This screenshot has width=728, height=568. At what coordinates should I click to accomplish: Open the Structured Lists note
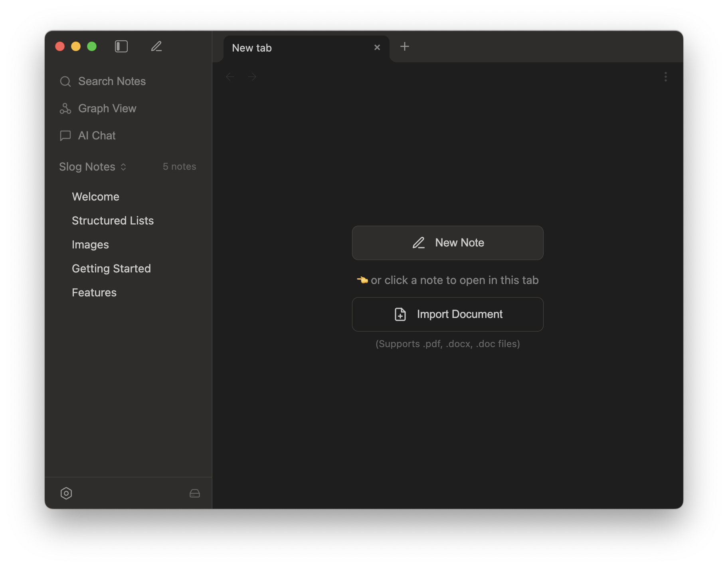pyautogui.click(x=113, y=220)
